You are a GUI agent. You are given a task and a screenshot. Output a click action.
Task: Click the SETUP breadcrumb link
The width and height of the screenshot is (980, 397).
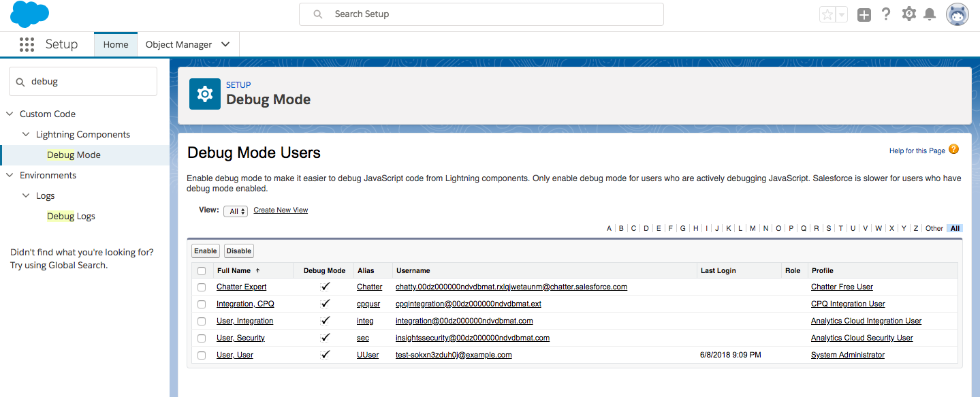(238, 85)
